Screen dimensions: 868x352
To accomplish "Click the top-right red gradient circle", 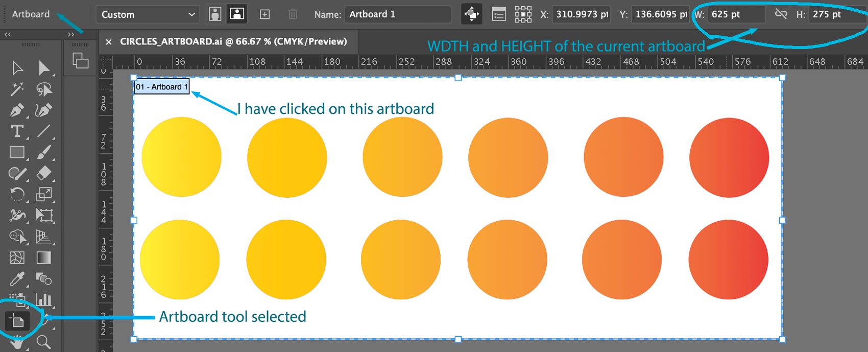I will [729, 157].
